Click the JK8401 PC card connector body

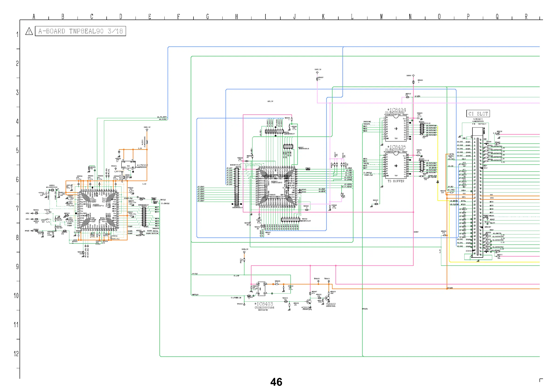[x=478, y=193]
